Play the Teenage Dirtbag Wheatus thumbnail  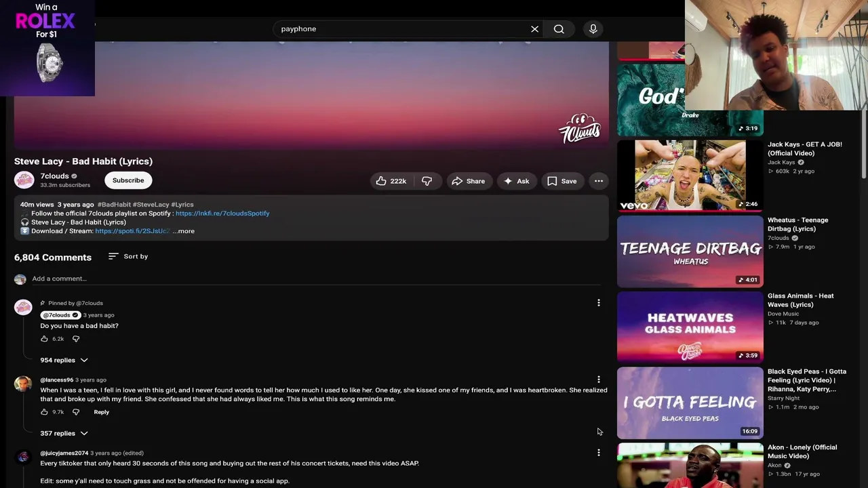[x=690, y=251]
